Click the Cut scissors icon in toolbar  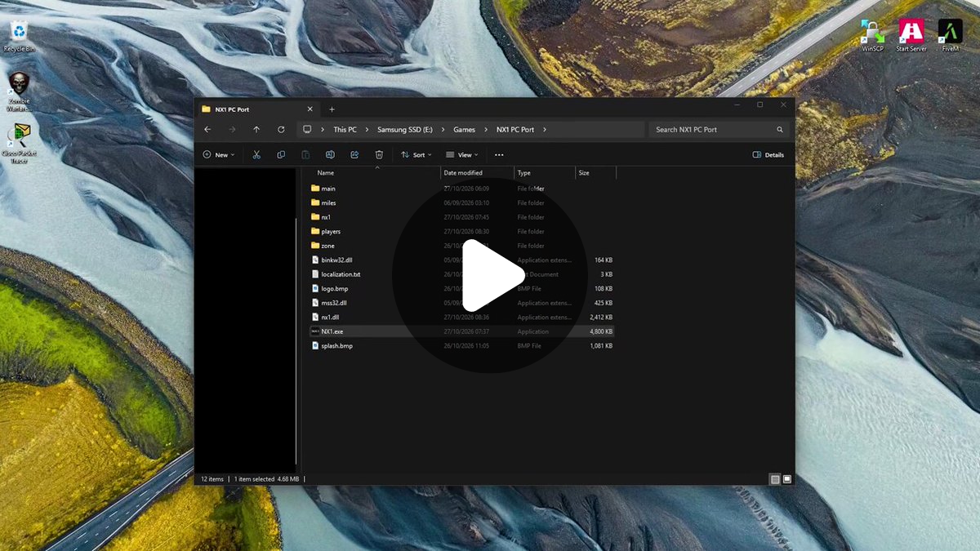coord(256,154)
